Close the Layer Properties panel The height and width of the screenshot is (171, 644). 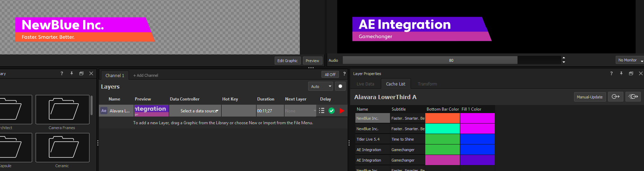coord(641,73)
